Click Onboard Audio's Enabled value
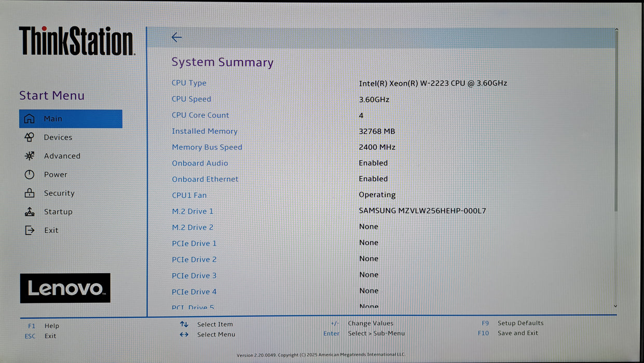 click(373, 163)
